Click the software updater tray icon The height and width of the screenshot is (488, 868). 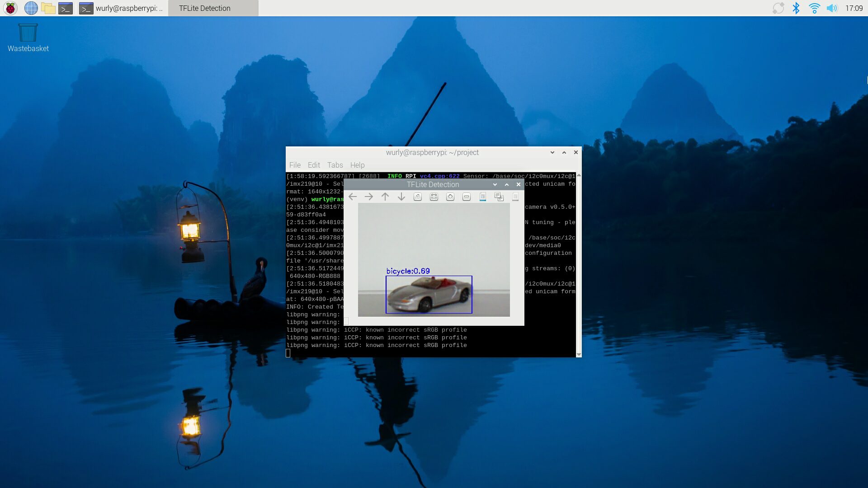click(778, 8)
